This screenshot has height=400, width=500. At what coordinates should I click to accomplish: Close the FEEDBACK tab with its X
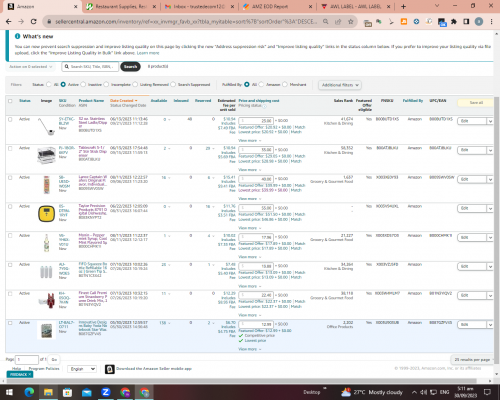coord(29,374)
